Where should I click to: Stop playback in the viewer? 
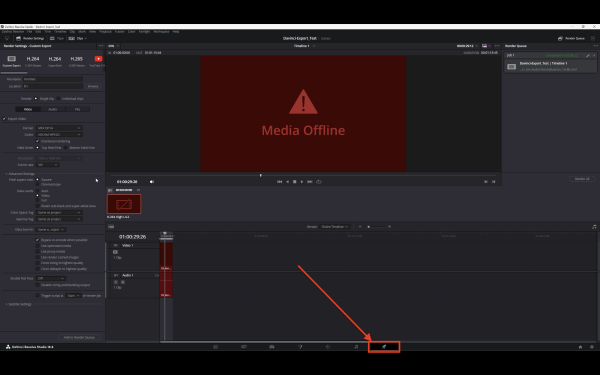(295, 182)
